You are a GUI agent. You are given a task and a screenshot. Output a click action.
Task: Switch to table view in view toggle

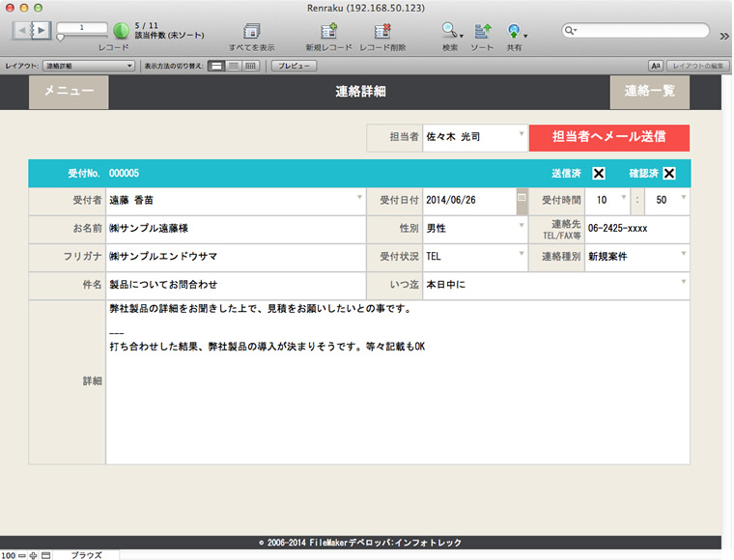251,66
